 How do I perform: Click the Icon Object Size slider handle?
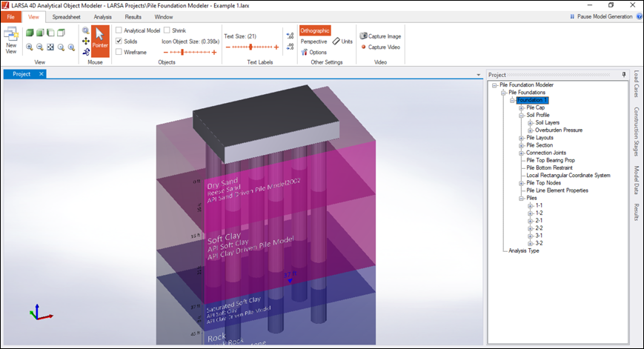pos(182,52)
